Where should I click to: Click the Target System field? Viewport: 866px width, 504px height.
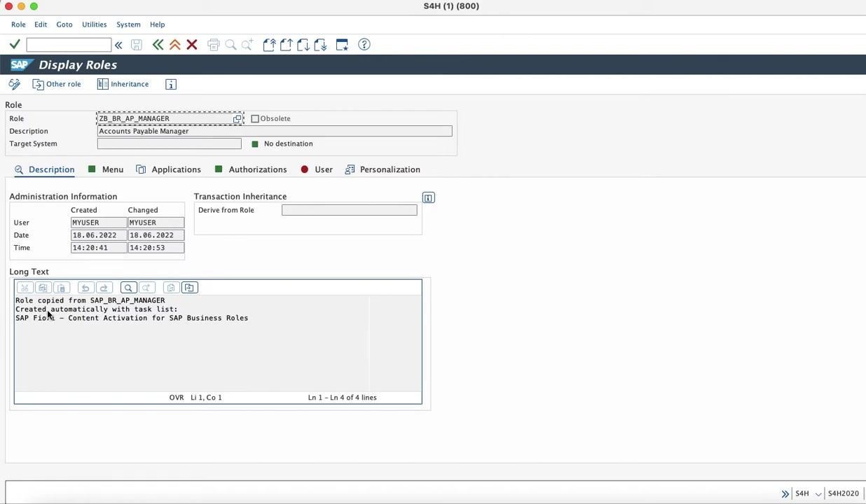click(x=169, y=143)
